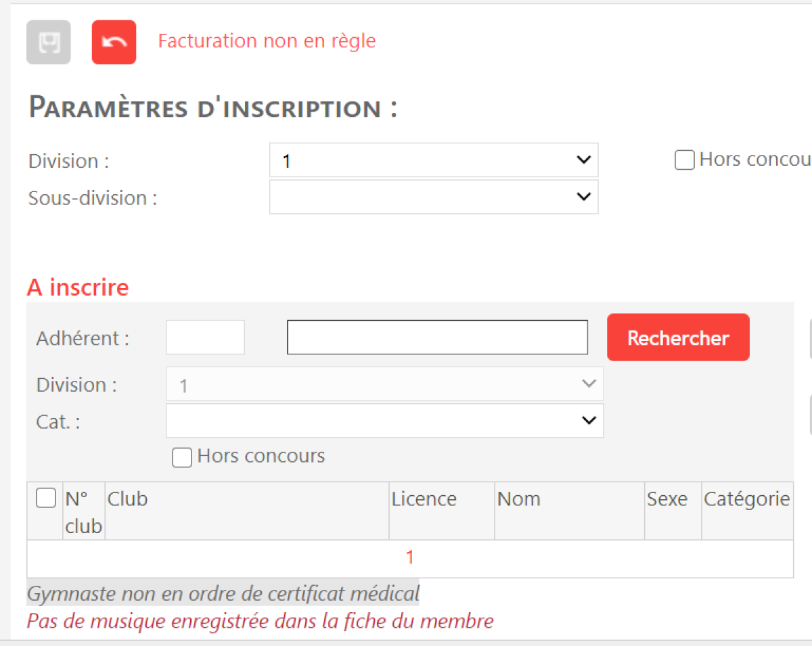Click the greyed Division dropdown in A inscrire

[x=384, y=384]
